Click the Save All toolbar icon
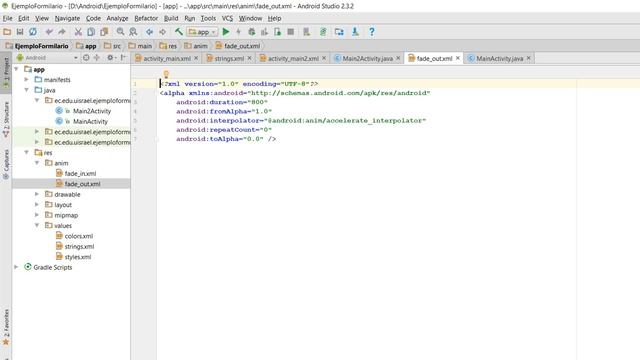 (x=20, y=32)
